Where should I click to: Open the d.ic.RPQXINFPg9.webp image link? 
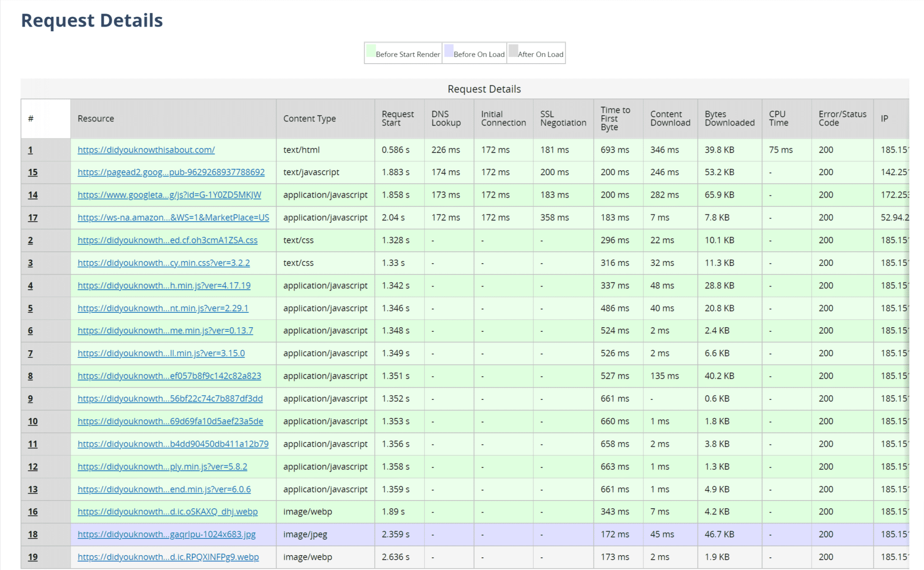168,557
